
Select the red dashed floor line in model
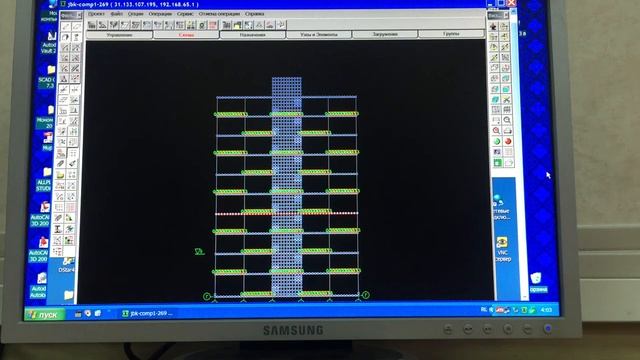tap(286, 213)
